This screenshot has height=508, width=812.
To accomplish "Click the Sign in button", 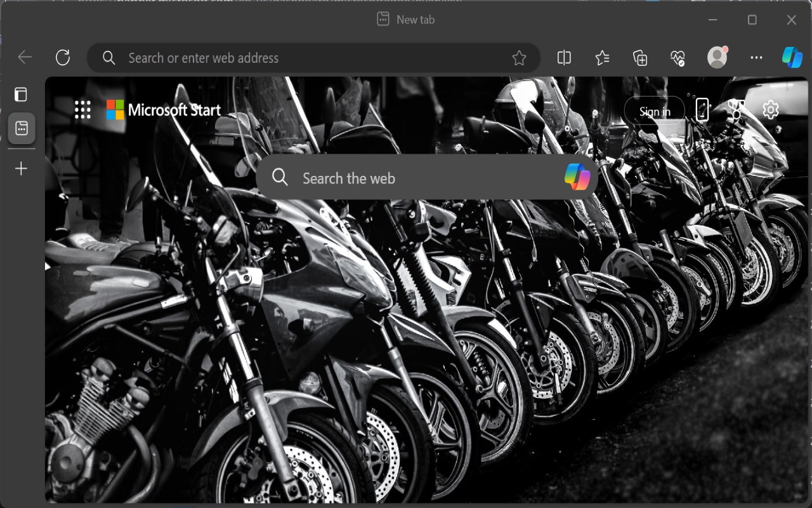I will [655, 112].
